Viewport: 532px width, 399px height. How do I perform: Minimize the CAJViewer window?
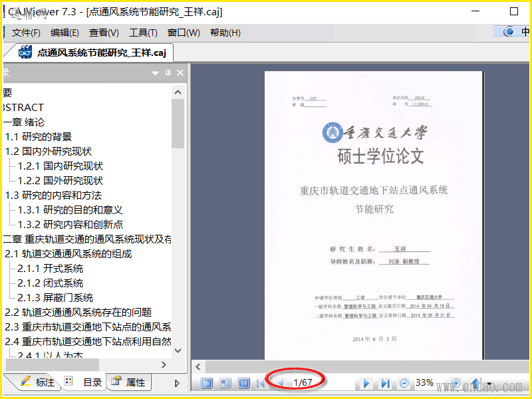(475, 11)
